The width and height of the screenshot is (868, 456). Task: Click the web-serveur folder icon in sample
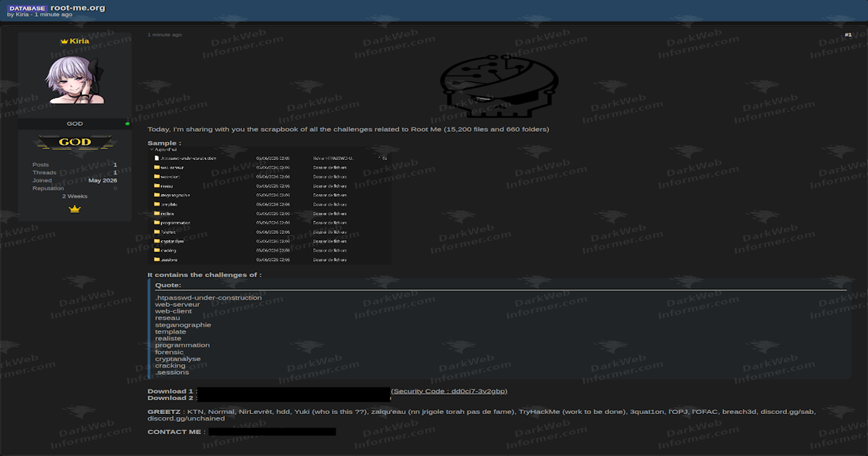point(156,167)
